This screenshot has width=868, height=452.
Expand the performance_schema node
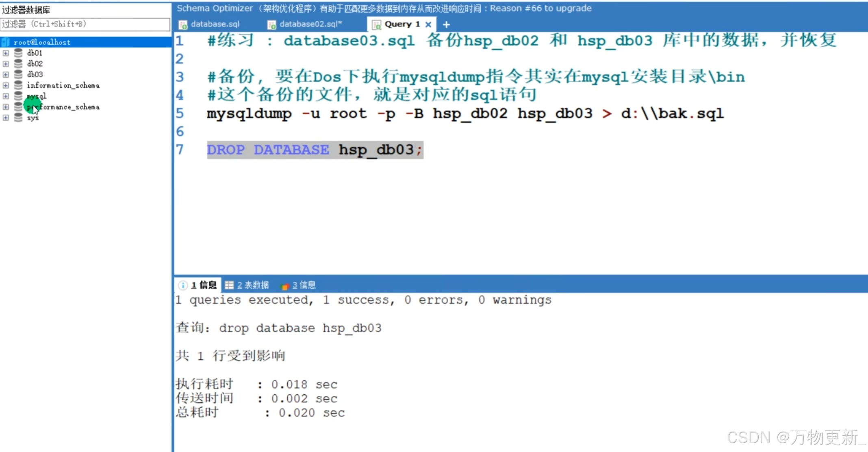pyautogui.click(x=6, y=107)
